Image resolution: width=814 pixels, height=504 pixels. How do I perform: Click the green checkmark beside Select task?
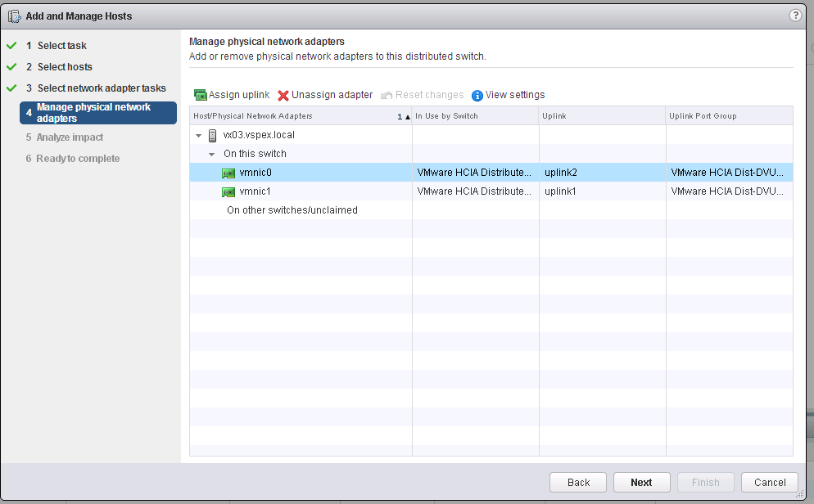(x=11, y=46)
